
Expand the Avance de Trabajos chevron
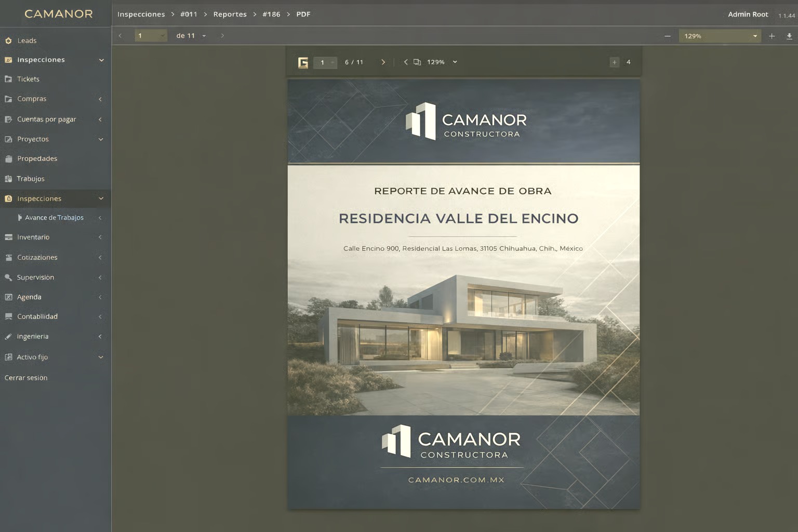[x=100, y=218]
